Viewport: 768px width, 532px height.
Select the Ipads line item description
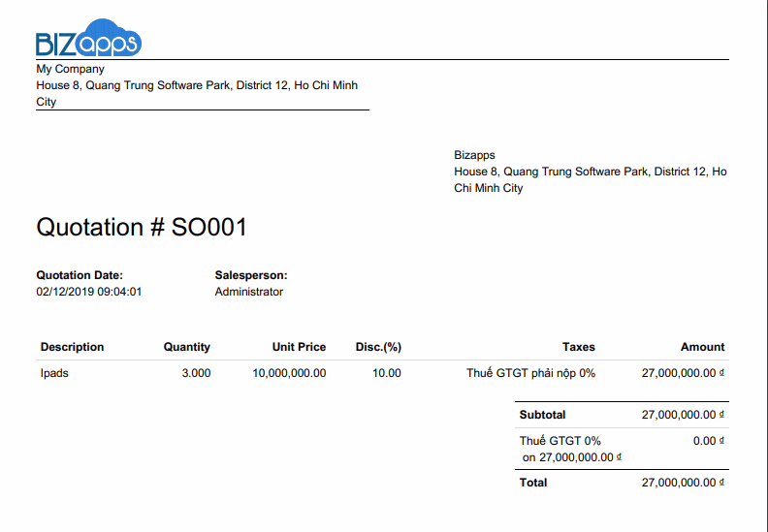(54, 373)
